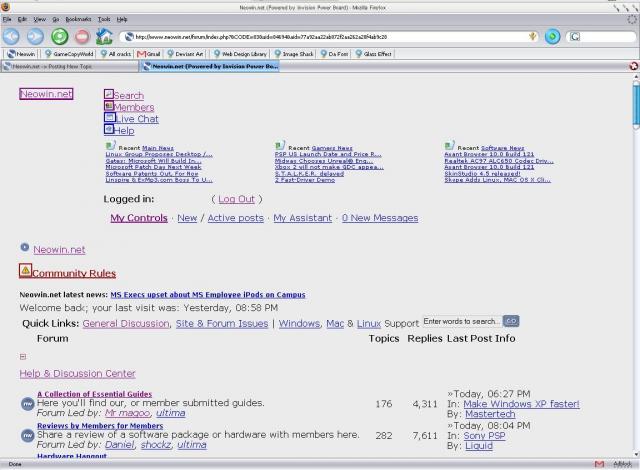640x470 pixels.
Task: Open the Deviant Art bookmark
Action: tap(185, 54)
